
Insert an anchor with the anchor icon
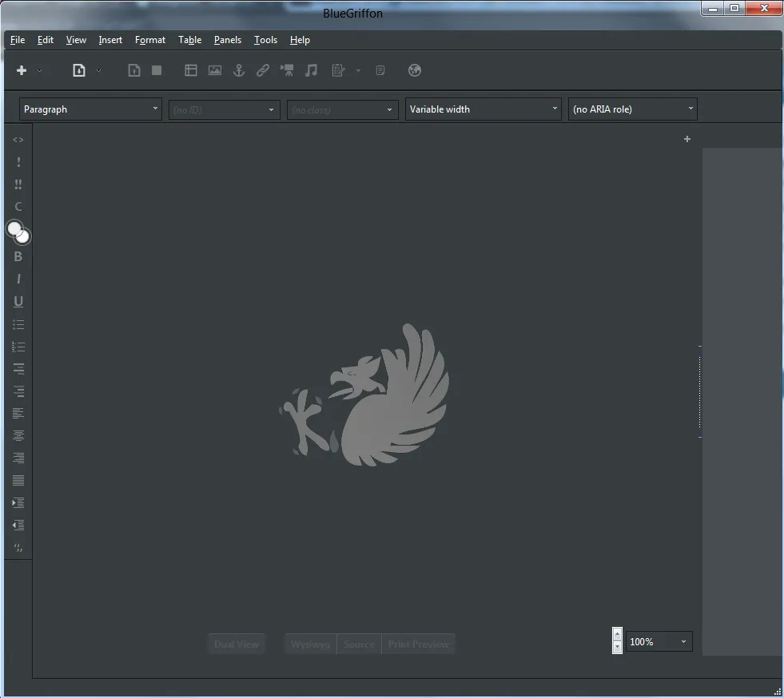239,70
